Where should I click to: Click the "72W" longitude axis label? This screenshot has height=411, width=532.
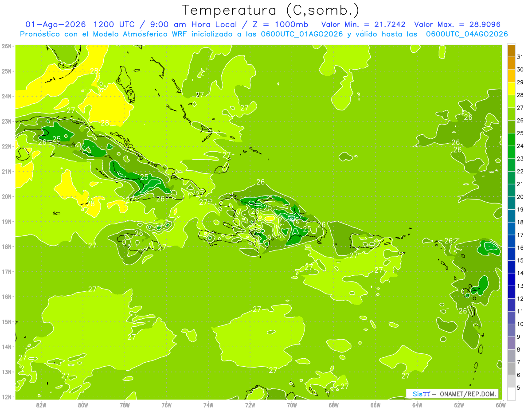click(x=250, y=405)
